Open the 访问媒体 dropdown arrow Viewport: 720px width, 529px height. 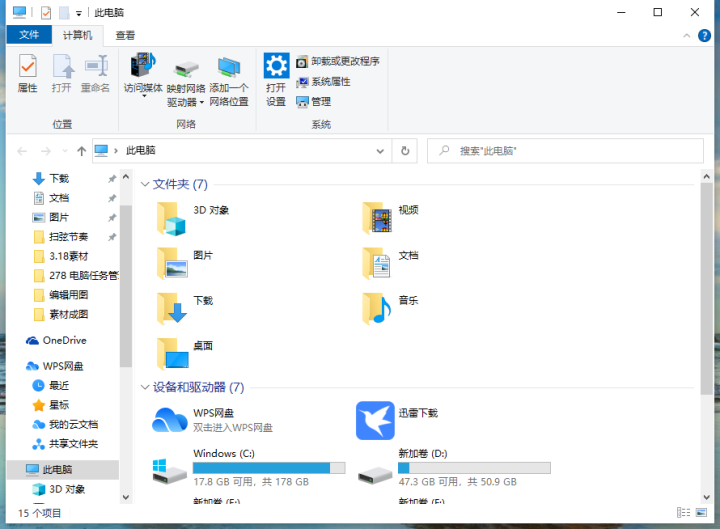(144, 96)
